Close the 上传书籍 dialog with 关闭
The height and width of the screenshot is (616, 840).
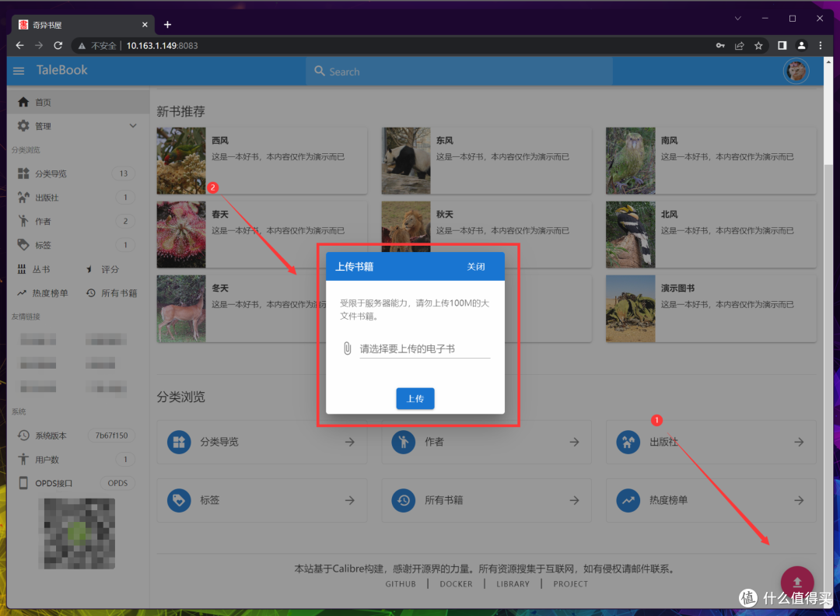(476, 266)
